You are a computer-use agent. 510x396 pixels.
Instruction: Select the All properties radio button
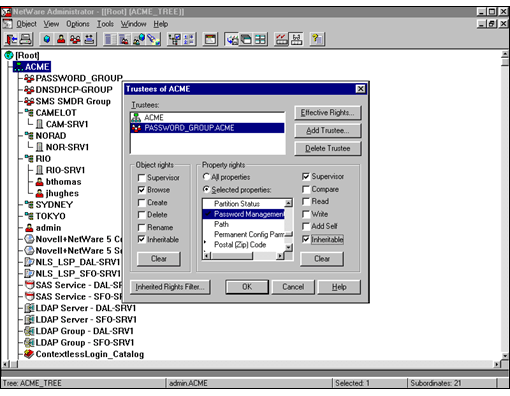pos(207,177)
